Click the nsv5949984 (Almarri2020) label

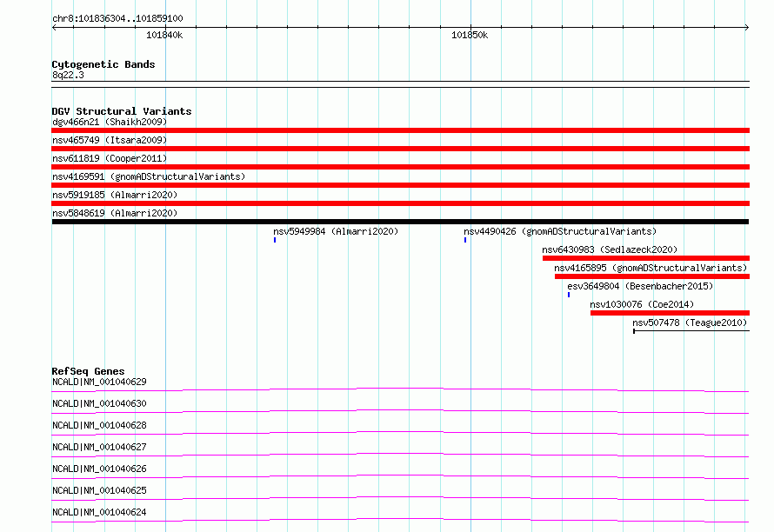click(336, 231)
